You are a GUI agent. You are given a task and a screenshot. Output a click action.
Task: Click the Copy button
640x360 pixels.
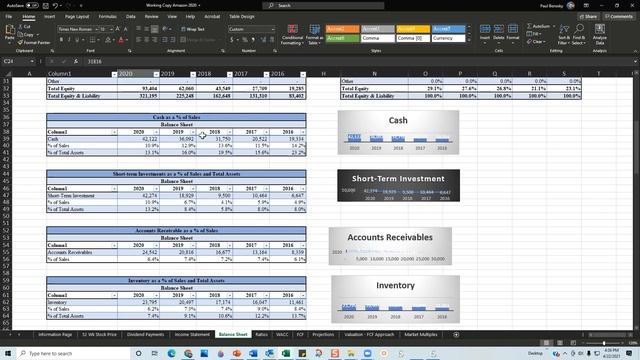[26, 35]
